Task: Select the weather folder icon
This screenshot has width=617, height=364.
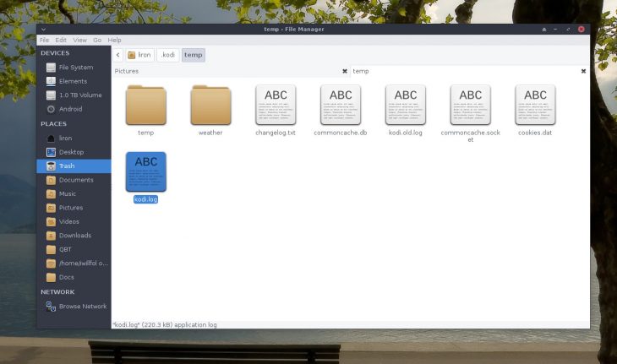Action: point(210,105)
